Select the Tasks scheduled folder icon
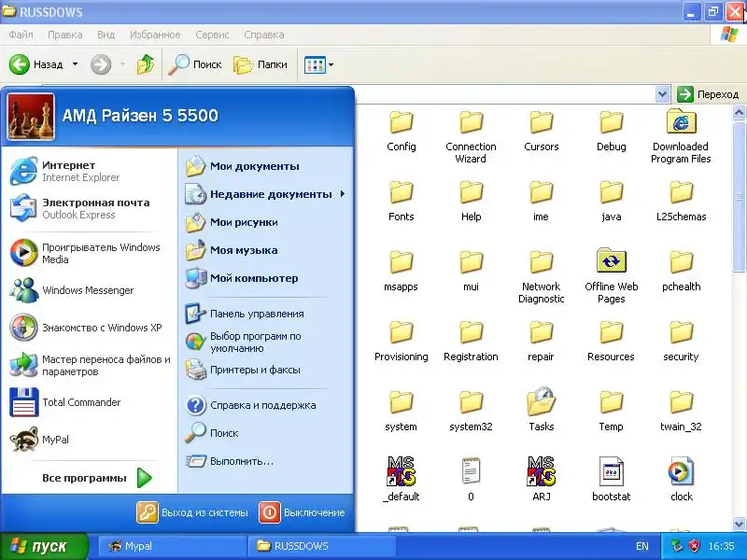The height and width of the screenshot is (560, 747). 542,410
